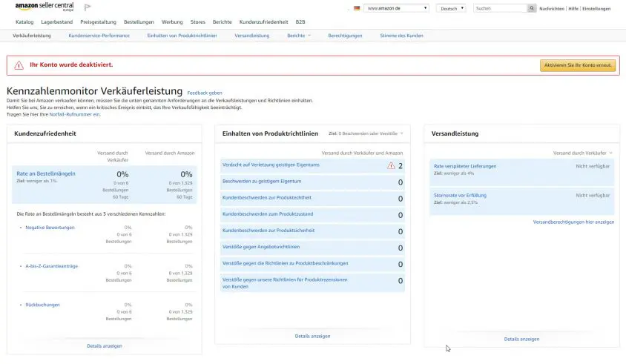626x364 pixels.
Task: Click Details anzeigen under Kundenzufriedenheit
Action: [x=105, y=346]
